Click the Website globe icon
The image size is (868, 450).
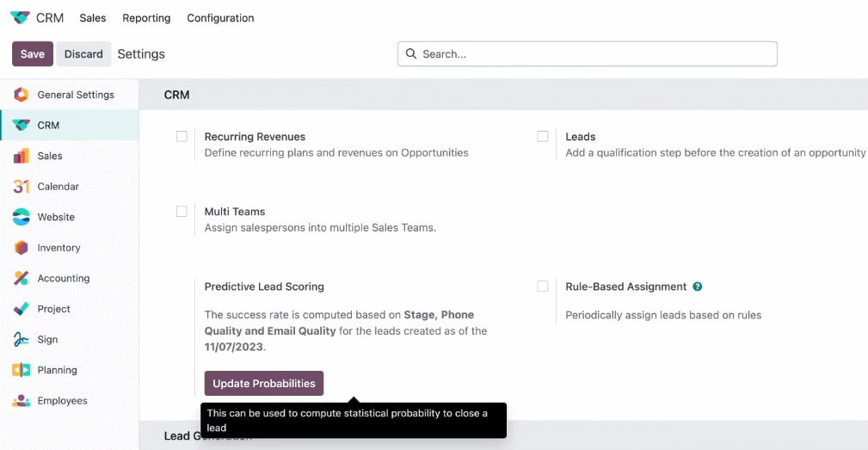coord(21,217)
